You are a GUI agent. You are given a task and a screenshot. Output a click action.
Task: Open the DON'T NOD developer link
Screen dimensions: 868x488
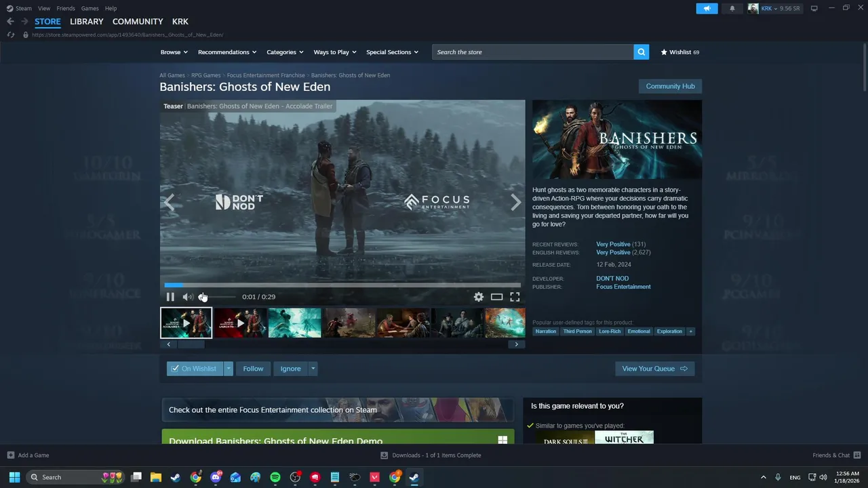pyautogui.click(x=612, y=279)
